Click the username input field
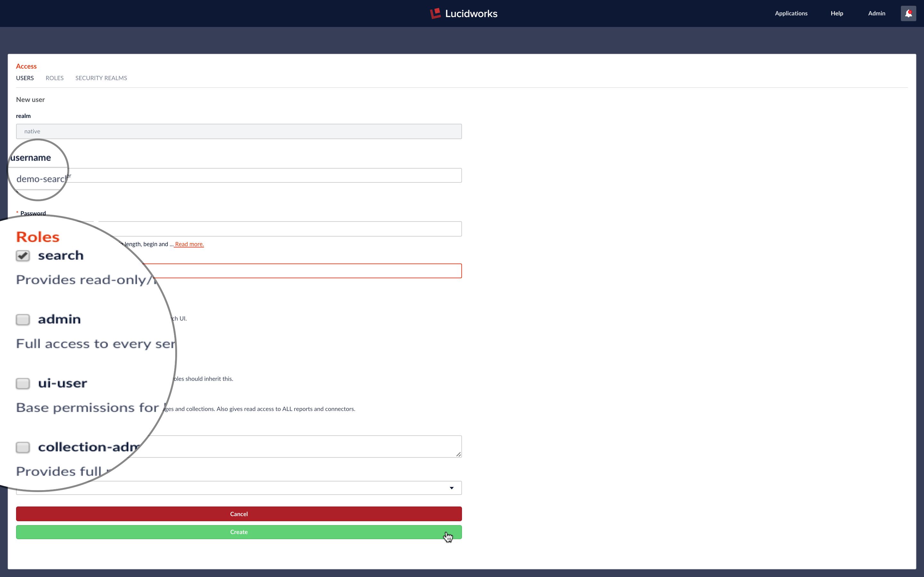The image size is (924, 577). tap(239, 175)
